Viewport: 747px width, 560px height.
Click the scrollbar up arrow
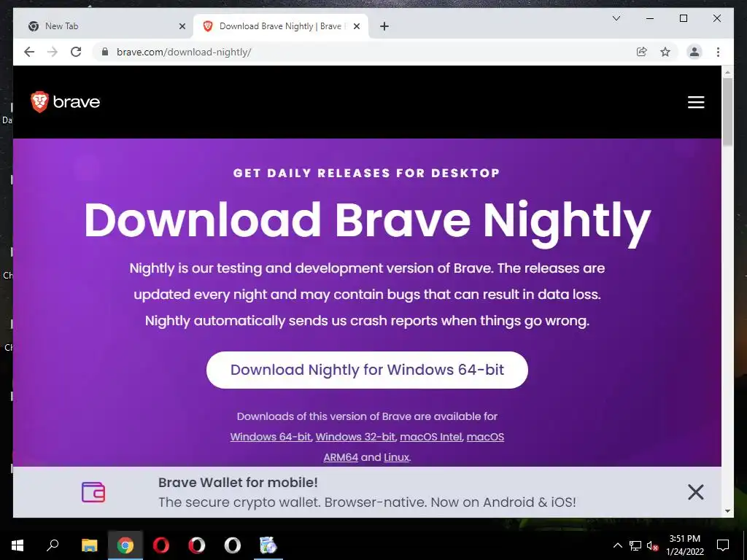click(x=727, y=72)
